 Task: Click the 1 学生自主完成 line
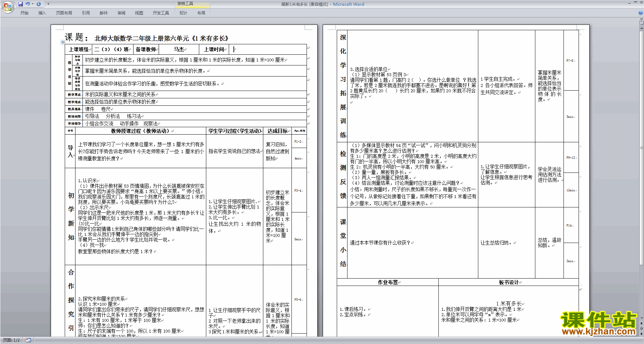[498, 79]
